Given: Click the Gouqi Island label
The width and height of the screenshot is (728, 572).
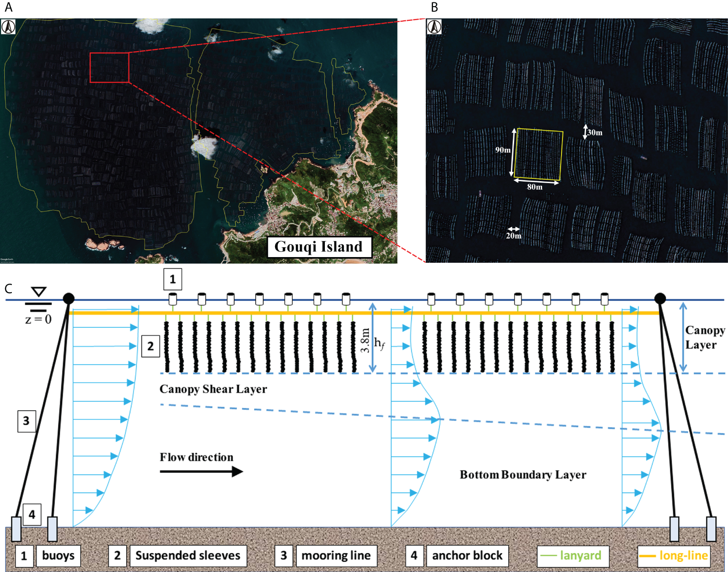Looking at the screenshot, I should point(319,247).
